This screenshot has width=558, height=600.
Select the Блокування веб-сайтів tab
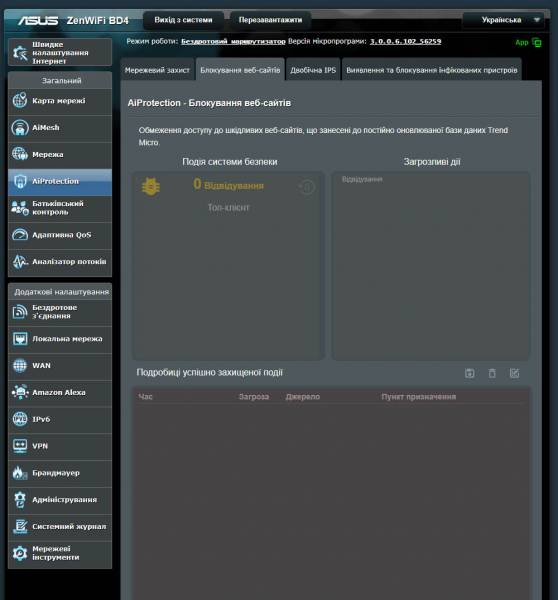(240, 70)
